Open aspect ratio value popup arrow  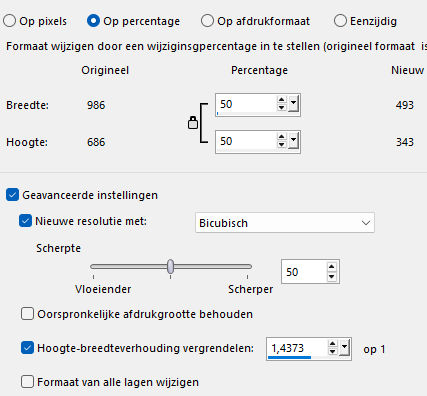(x=344, y=348)
